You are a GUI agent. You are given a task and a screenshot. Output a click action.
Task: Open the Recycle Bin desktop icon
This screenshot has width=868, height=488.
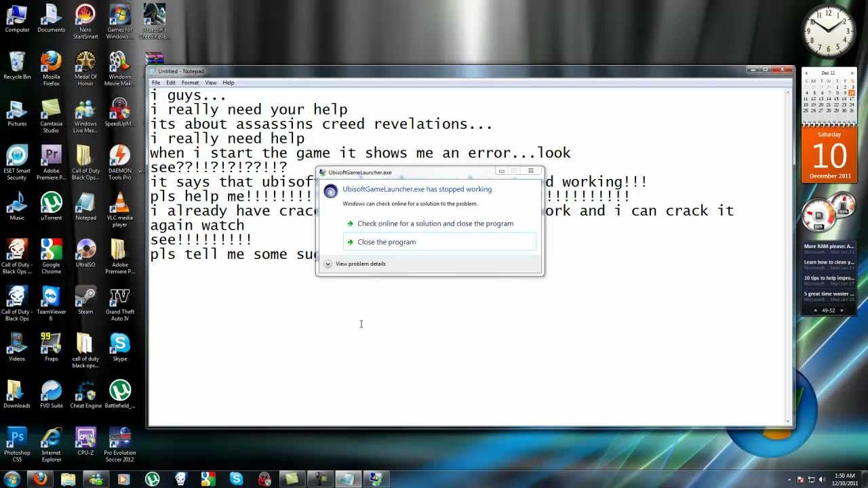(17, 66)
